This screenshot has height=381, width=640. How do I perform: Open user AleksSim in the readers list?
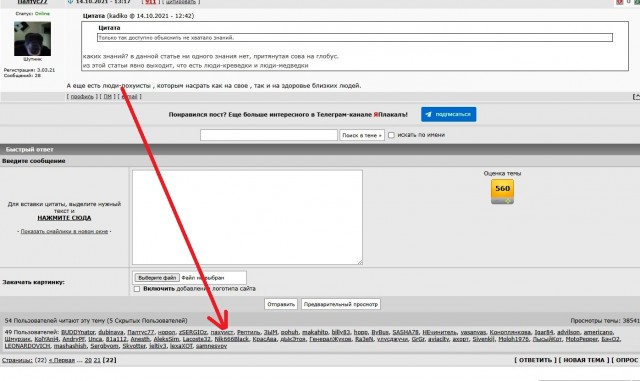click(166, 339)
